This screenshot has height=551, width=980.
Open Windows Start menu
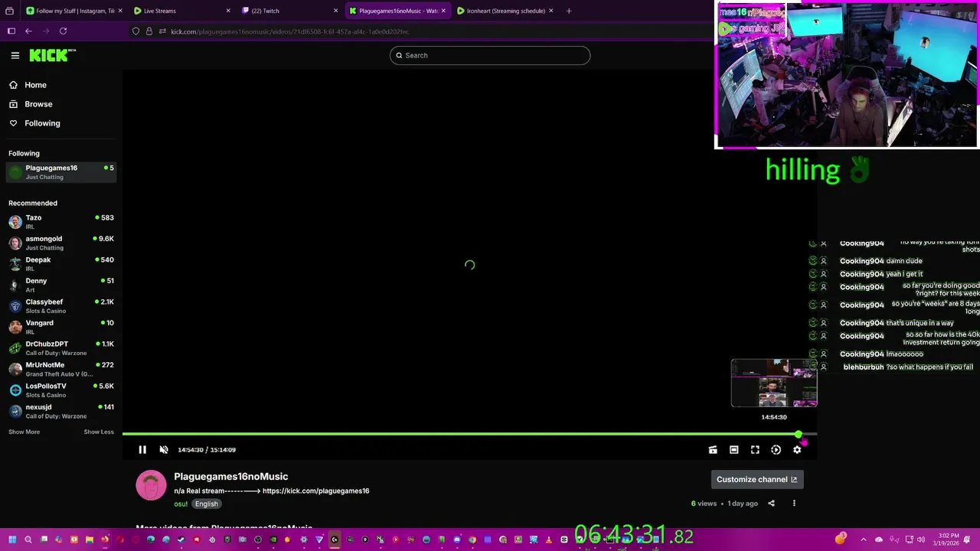click(x=12, y=540)
